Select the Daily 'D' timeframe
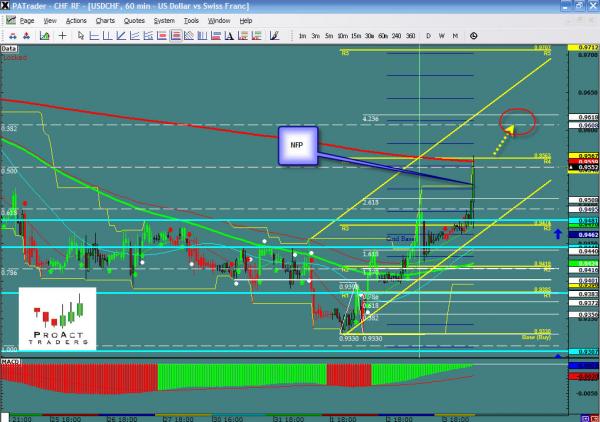Screen dimensions: 600x422 click(429, 36)
